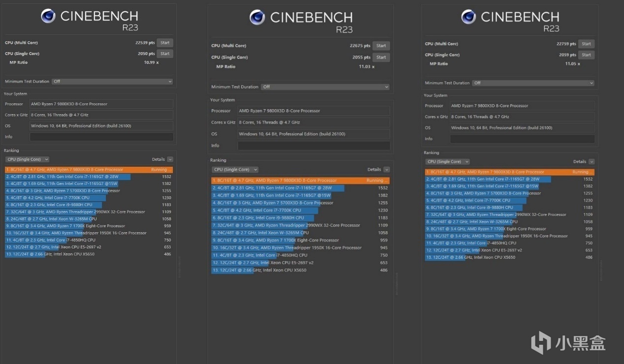The image size is (624, 364).
Task: Click the Info field in the 22675 pts panel
Action: tap(314, 146)
